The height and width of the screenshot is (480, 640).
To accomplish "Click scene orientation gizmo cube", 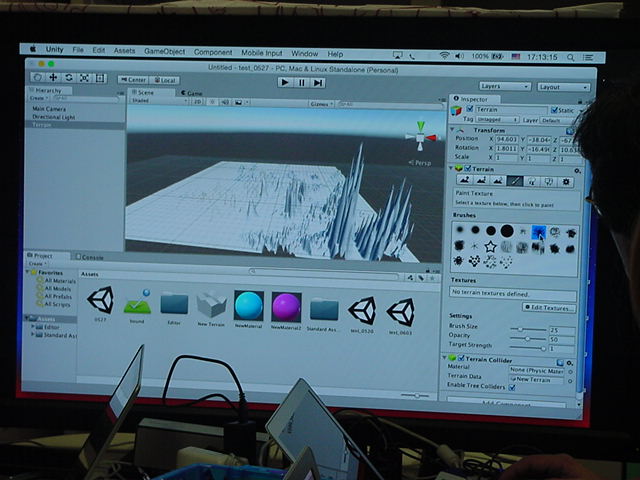I will tap(421, 137).
